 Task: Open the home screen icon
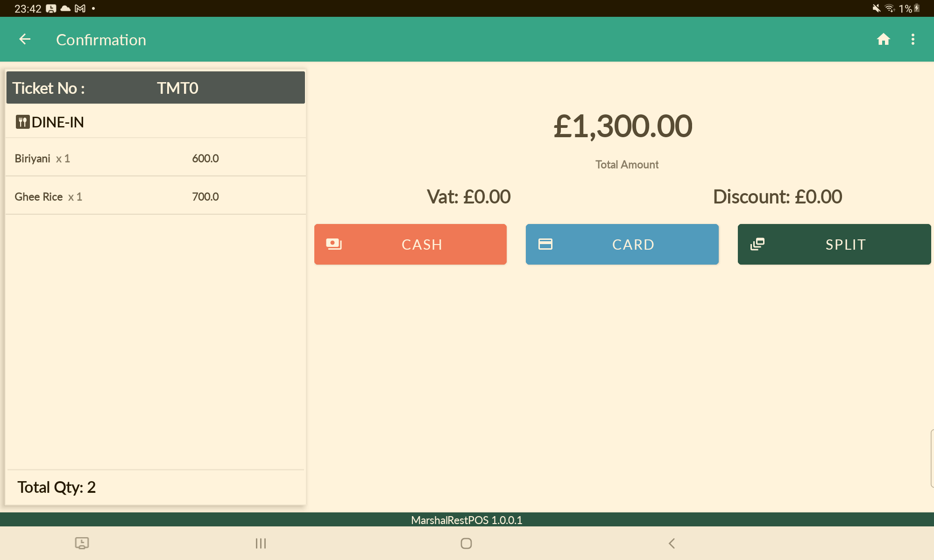(x=883, y=40)
